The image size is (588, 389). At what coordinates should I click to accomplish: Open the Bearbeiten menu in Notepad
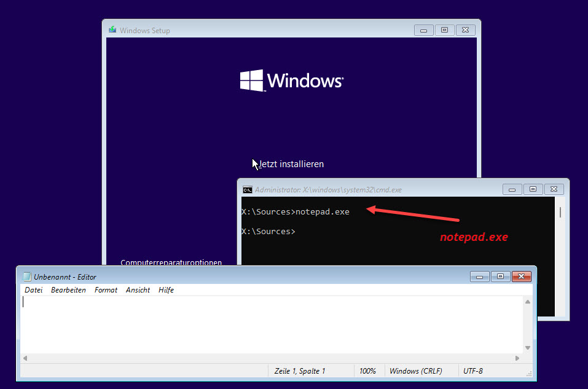[x=68, y=289]
